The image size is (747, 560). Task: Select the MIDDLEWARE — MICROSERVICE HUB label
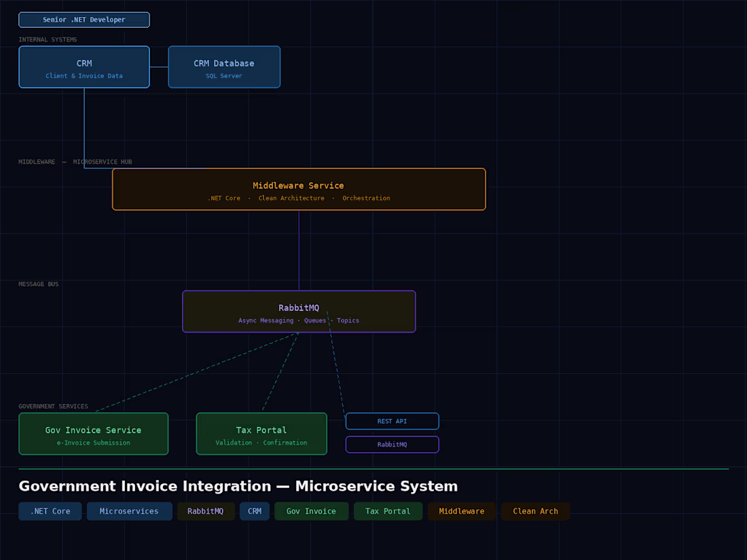point(74,162)
